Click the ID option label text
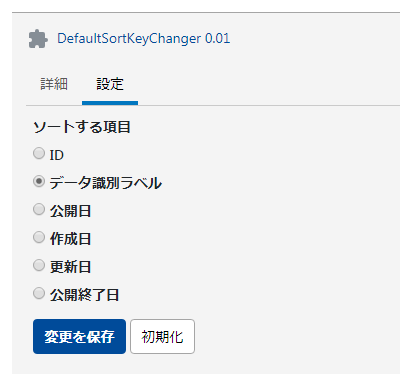 coord(57,155)
